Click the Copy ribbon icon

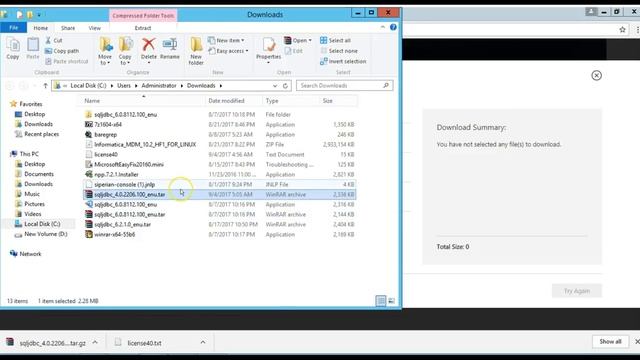click(x=13, y=49)
